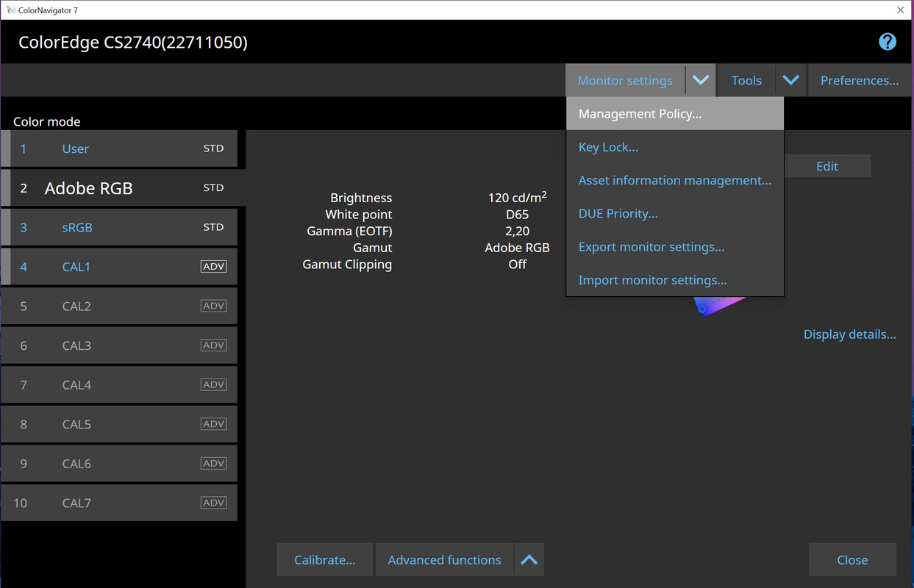Open the Tools menu
This screenshot has height=588, width=914.
[746, 80]
